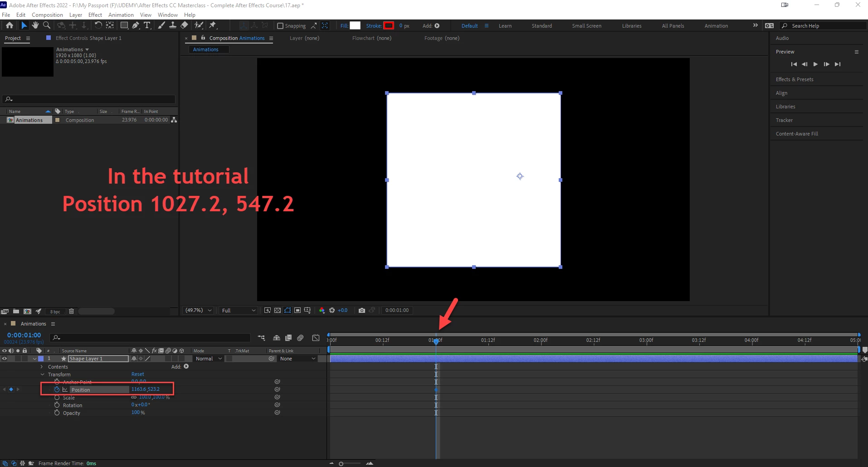Switch to the Small Screen workspace
The image size is (868, 467).
click(x=587, y=26)
